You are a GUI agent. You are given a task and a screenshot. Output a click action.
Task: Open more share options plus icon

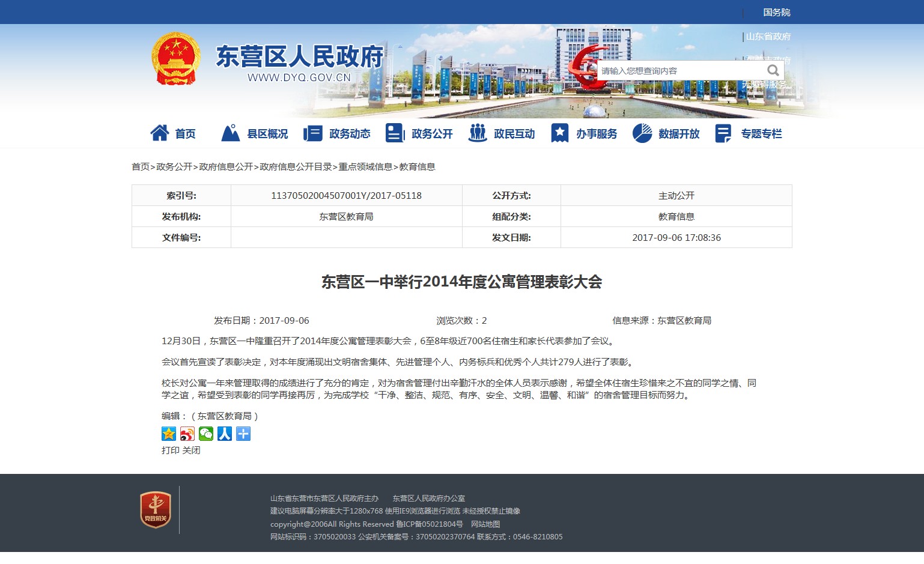pyautogui.click(x=243, y=434)
